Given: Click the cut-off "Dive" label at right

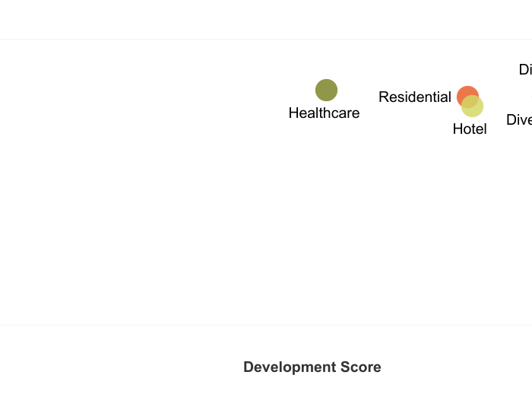Looking at the screenshot, I should coord(519,120).
